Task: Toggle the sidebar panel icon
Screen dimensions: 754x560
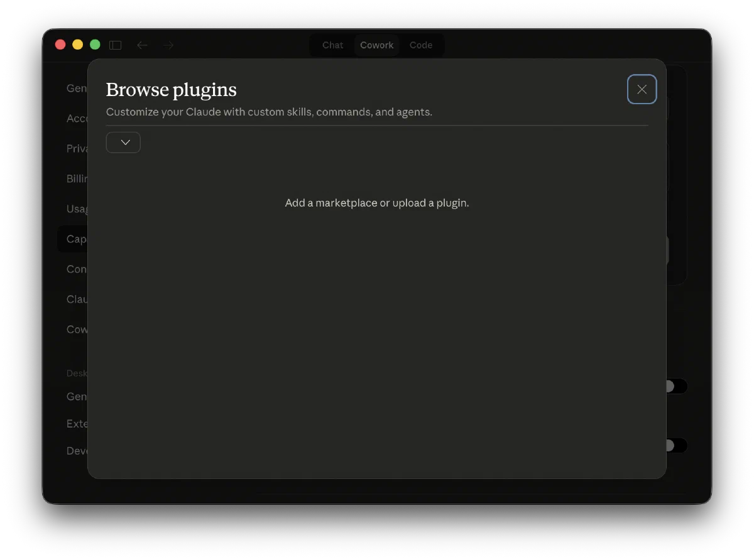Action: pyautogui.click(x=116, y=45)
